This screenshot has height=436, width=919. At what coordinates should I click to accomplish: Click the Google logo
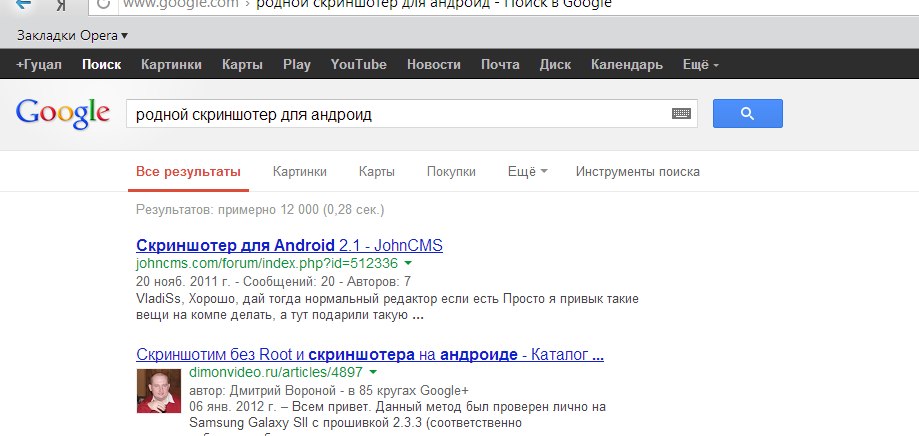point(62,113)
